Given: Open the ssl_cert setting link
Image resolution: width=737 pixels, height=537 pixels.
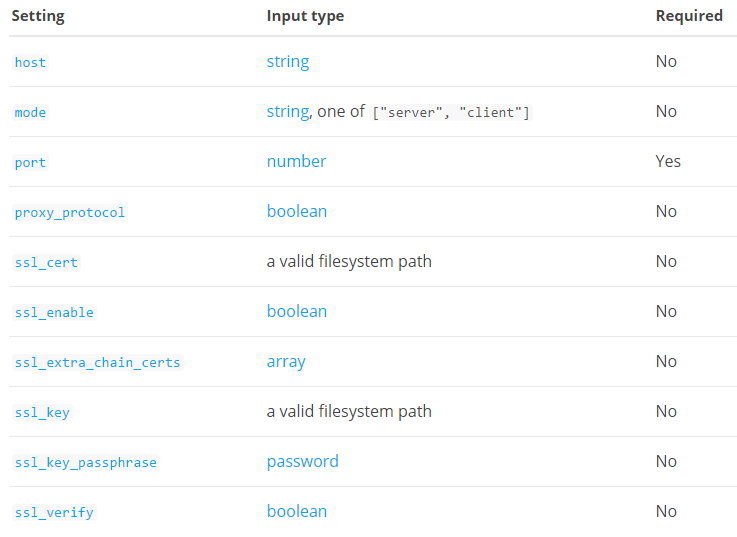Looking at the screenshot, I should [46, 262].
